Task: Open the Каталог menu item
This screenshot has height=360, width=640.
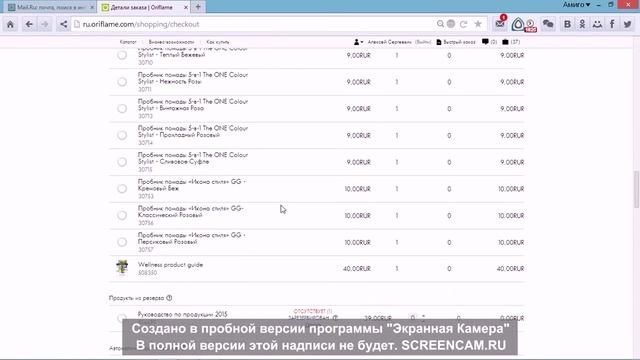Action: 128,42
